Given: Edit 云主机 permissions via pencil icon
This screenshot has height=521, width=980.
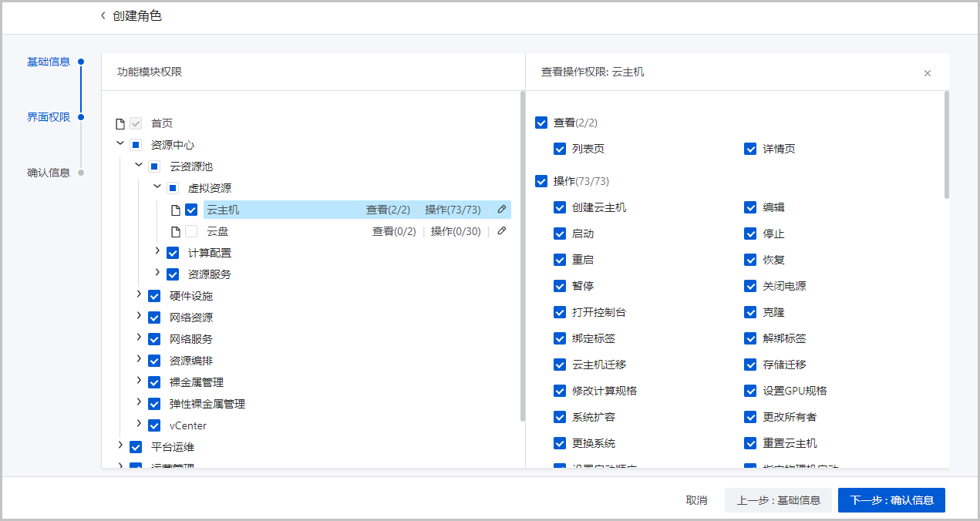Looking at the screenshot, I should [501, 209].
